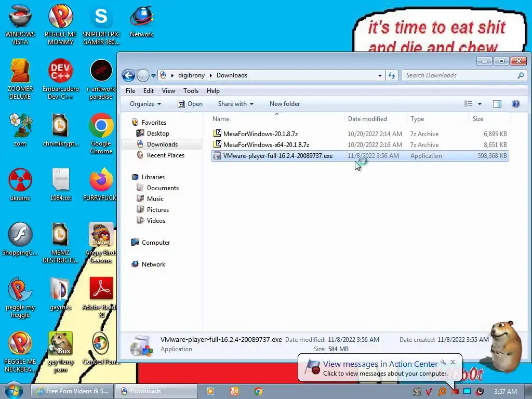Click View messages in Action Center

point(380,364)
